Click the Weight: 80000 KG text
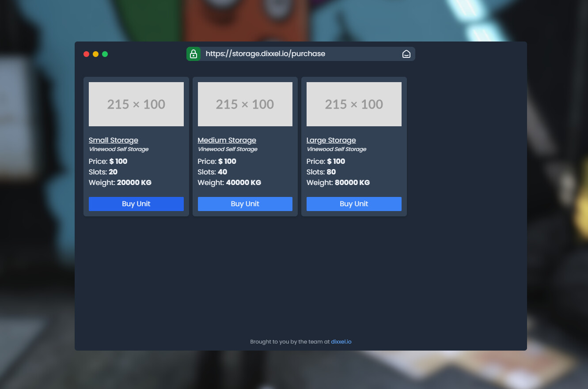The image size is (588, 389). (x=338, y=182)
